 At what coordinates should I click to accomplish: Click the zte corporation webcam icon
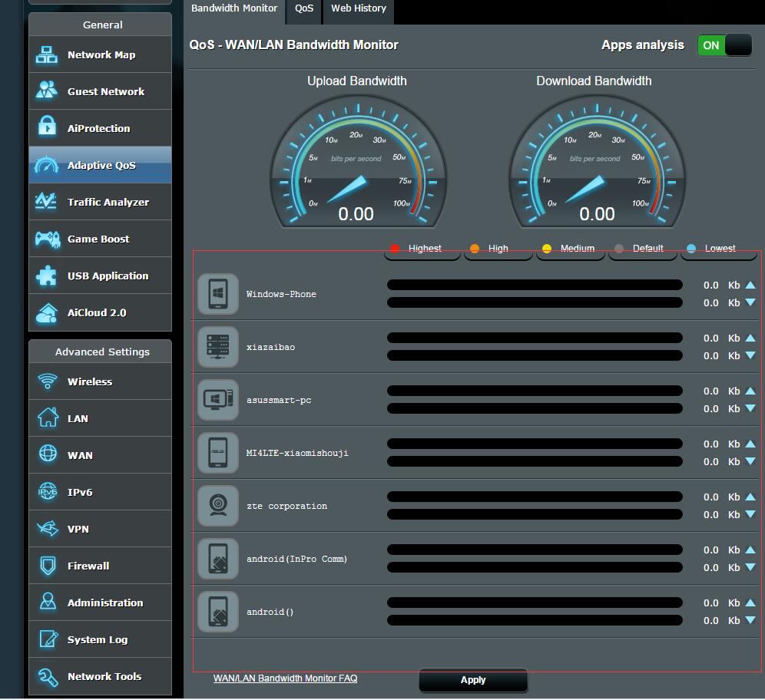tap(218, 506)
